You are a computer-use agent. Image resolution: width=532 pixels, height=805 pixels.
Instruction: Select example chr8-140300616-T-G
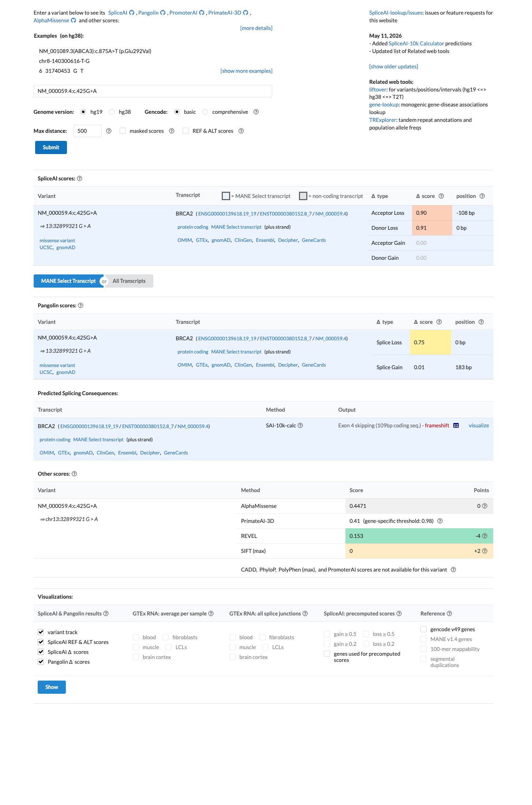[64, 61]
